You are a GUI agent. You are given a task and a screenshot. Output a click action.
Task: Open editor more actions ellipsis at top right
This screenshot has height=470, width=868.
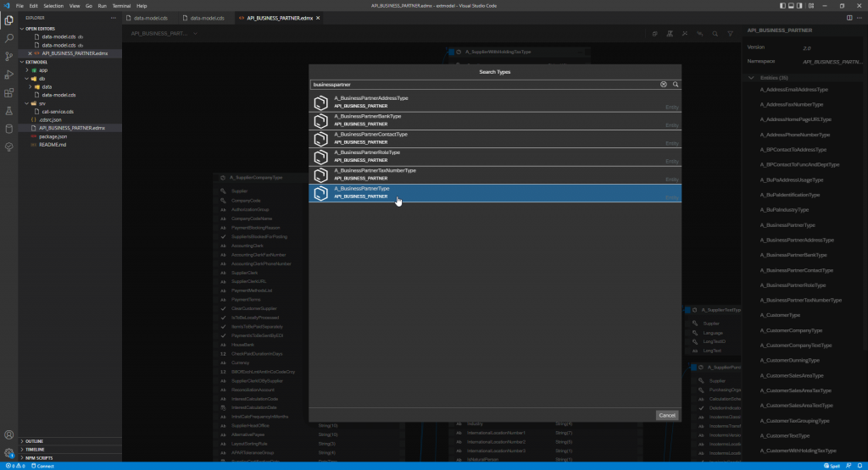[x=860, y=18]
